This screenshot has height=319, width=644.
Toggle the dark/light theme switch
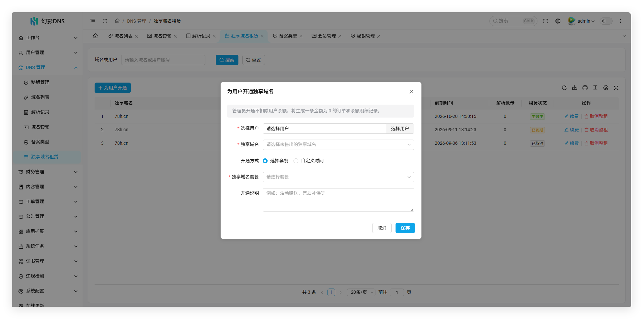pyautogui.click(x=606, y=21)
